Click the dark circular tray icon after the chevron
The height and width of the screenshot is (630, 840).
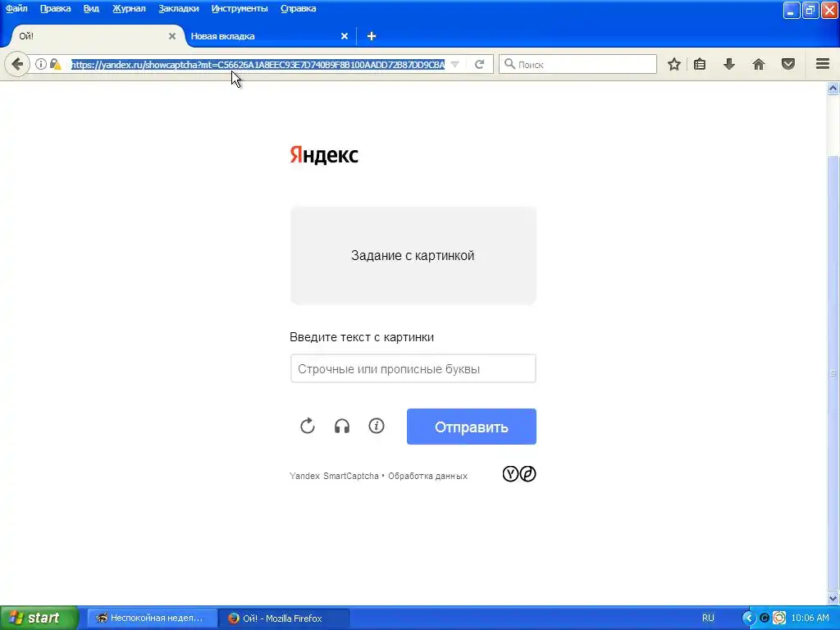[765, 619]
